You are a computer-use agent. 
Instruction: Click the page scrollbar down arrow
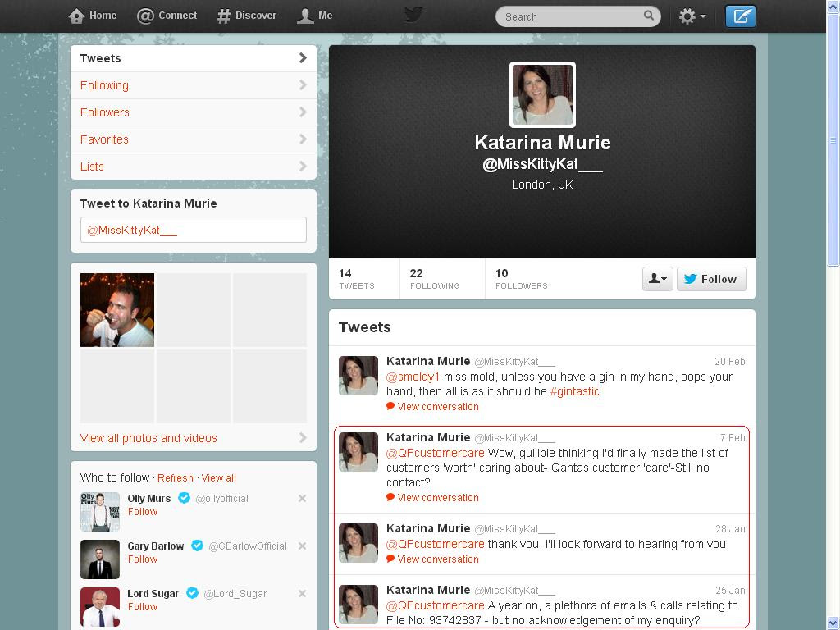click(833, 624)
